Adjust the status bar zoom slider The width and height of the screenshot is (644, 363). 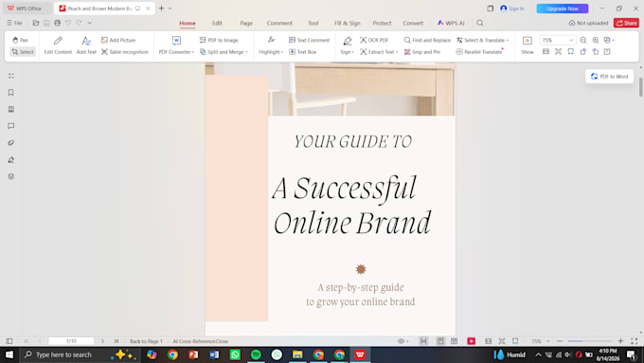[590, 341]
